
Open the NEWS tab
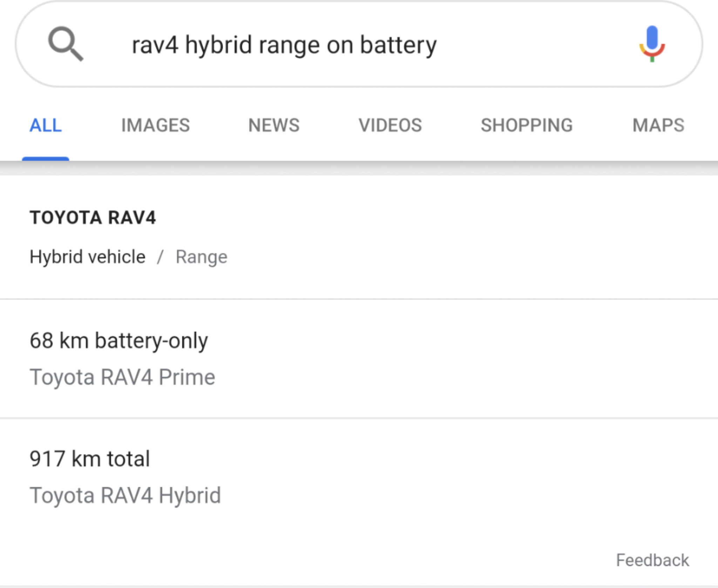tap(274, 125)
